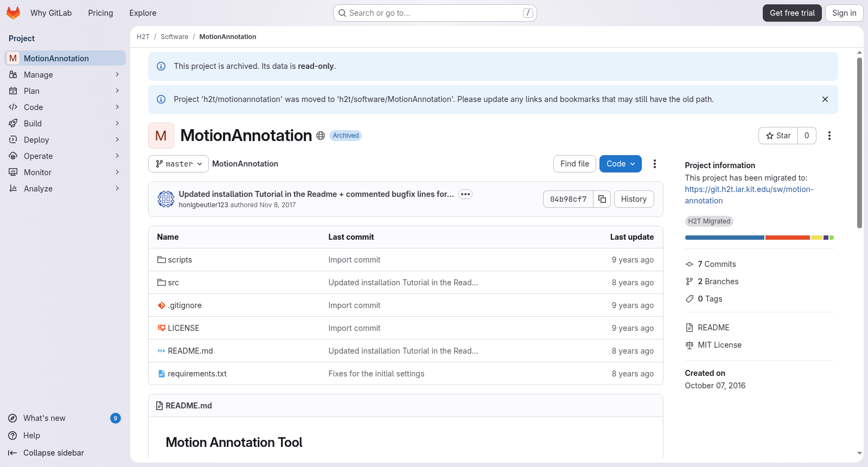This screenshot has height=467, width=868.
Task: Click the requirements.txt document icon
Action: tap(162, 374)
